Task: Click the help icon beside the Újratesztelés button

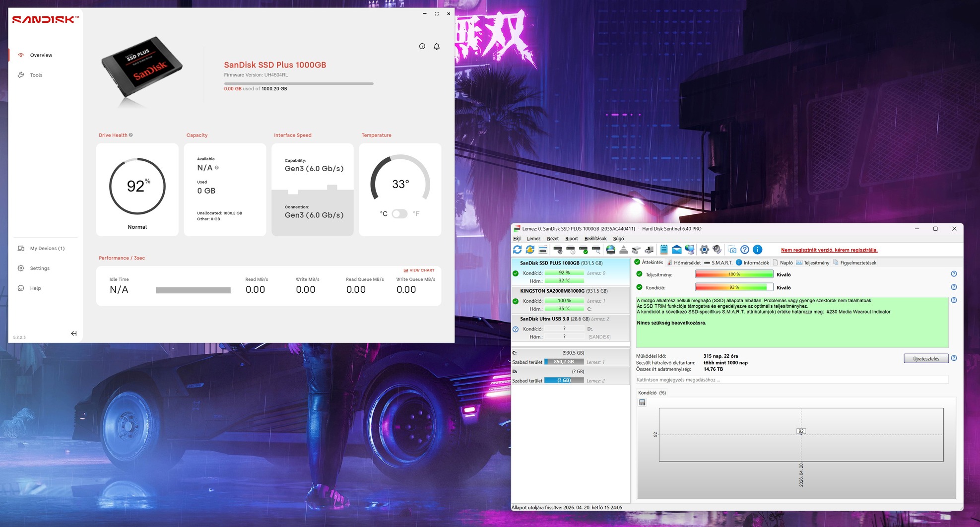Action: coord(954,358)
